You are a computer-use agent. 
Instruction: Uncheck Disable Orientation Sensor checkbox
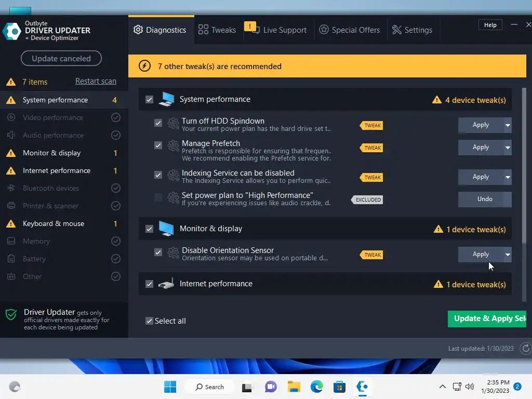click(158, 252)
